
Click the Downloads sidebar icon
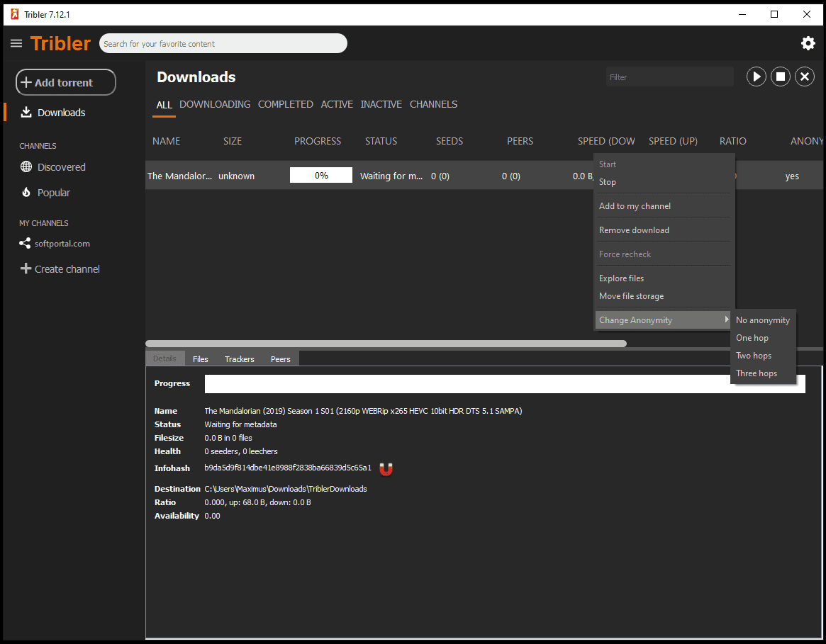(x=26, y=112)
